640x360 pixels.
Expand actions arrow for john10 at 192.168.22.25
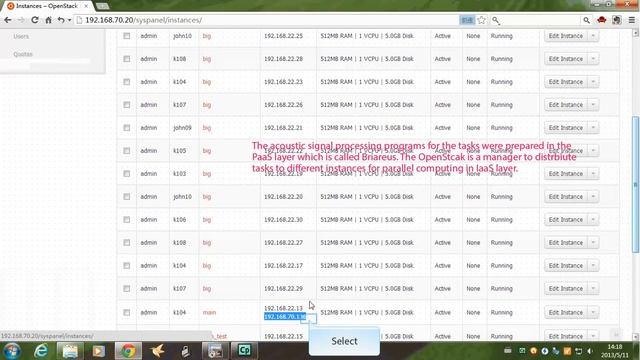point(593,36)
